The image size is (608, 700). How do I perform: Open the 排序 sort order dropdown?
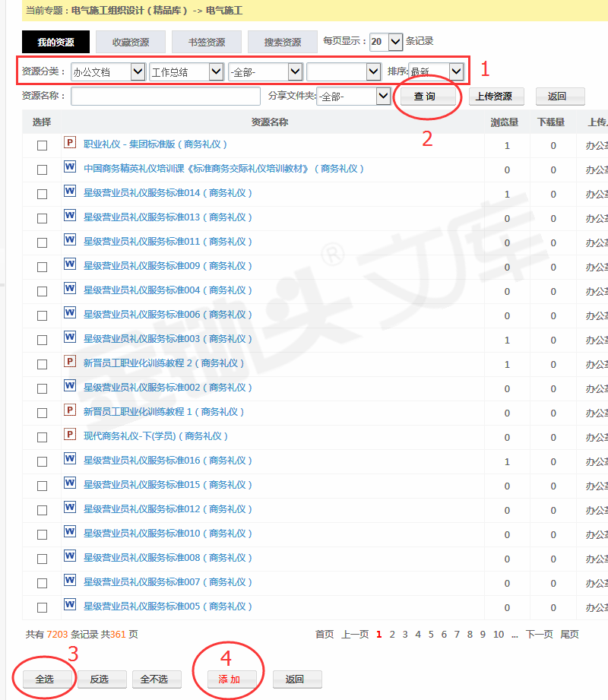click(436, 71)
